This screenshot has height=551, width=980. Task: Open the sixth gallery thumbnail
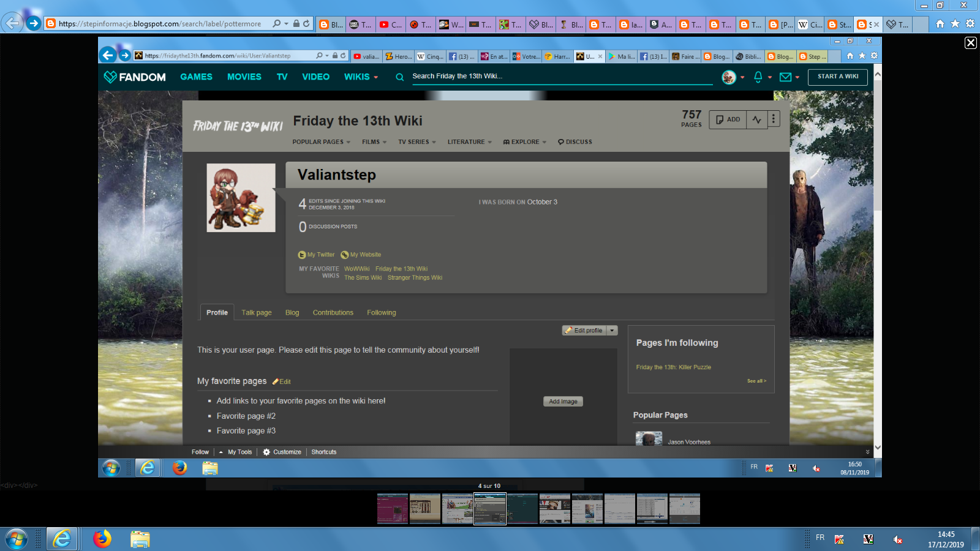click(555, 509)
